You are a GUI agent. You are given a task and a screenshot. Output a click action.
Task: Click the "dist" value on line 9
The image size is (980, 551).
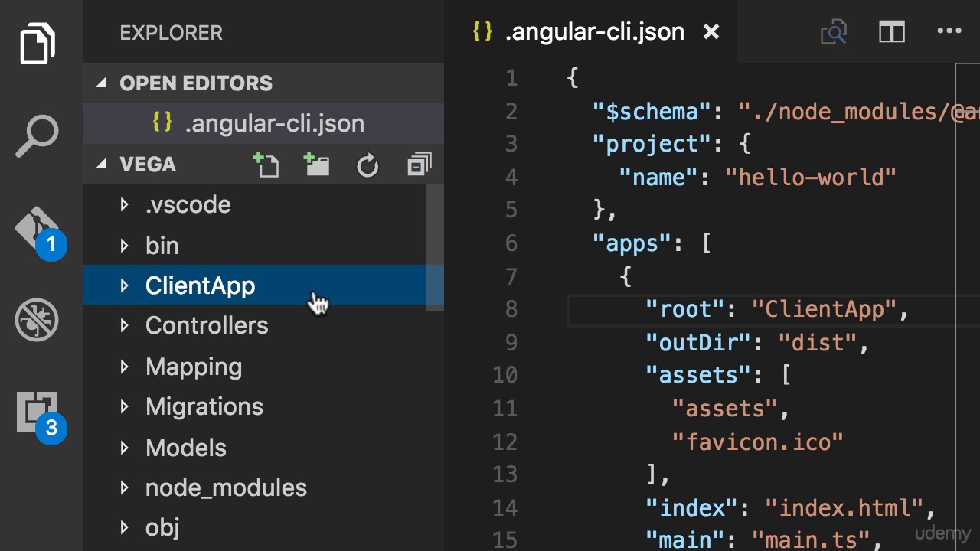click(818, 343)
